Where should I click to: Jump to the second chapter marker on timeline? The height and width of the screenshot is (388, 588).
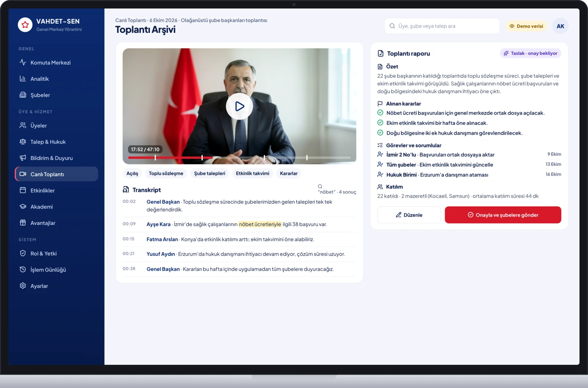coord(202,157)
